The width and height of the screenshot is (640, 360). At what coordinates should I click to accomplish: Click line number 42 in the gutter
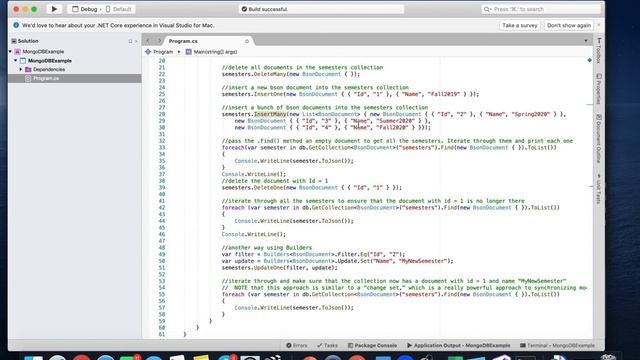[162, 208]
